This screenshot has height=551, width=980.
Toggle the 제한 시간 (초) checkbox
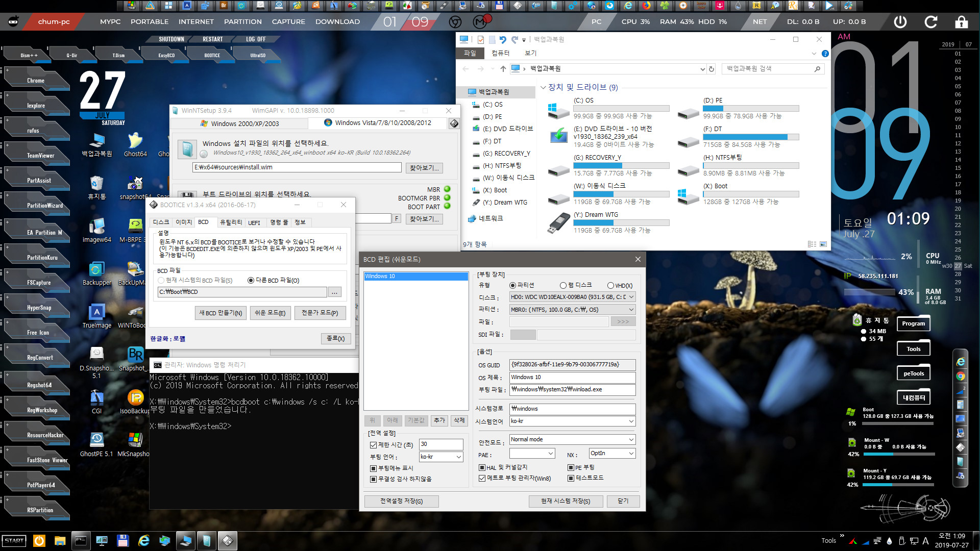[x=373, y=445]
